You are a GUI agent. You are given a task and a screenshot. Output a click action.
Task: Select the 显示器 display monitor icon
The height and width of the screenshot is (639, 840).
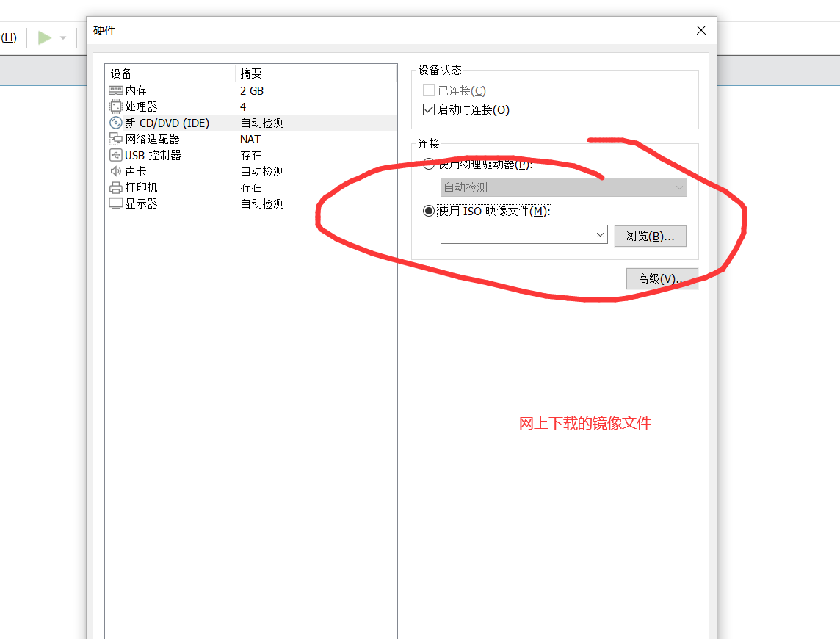116,203
